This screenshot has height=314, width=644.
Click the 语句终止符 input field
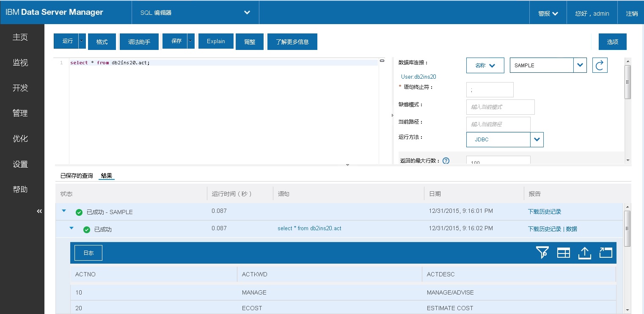490,89
